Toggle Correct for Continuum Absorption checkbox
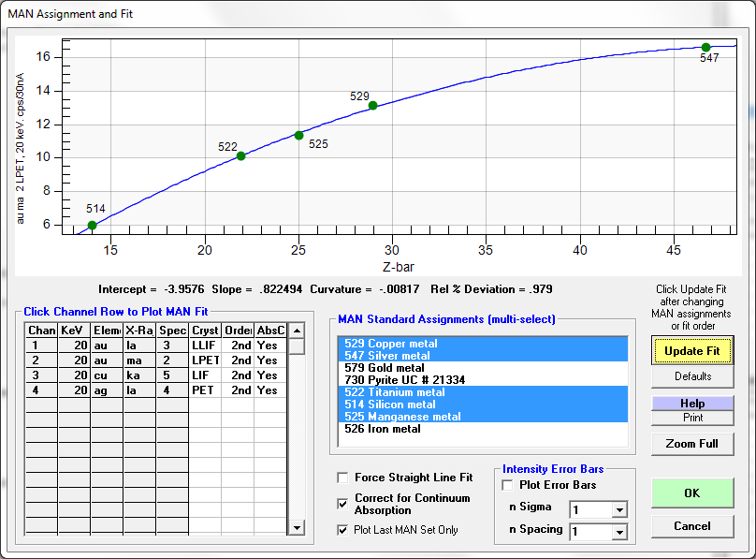 click(x=342, y=504)
